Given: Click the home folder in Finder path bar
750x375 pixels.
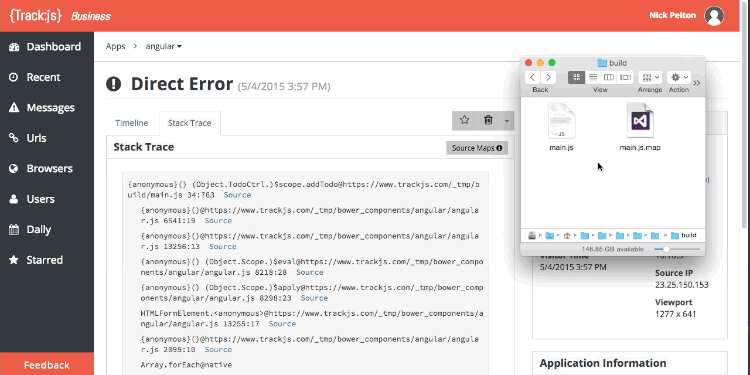Looking at the screenshot, I should click(567, 235).
